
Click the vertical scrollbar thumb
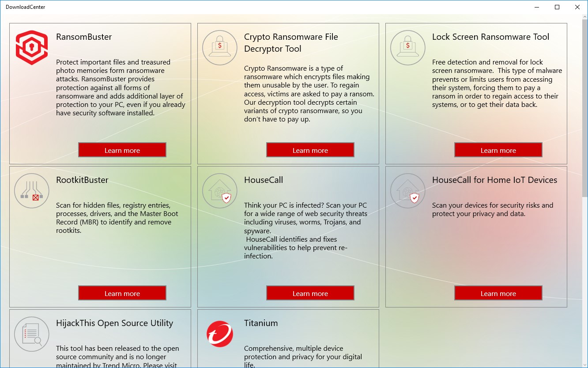pos(584,109)
